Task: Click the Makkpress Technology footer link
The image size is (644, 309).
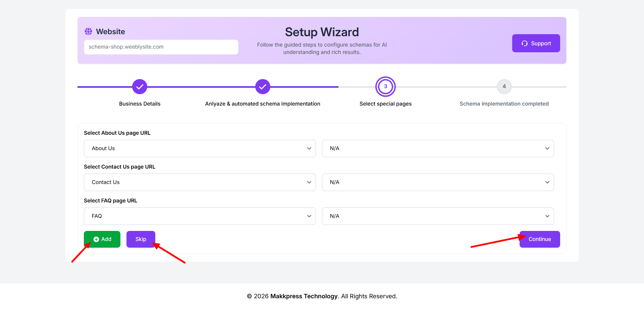Action: point(304,296)
